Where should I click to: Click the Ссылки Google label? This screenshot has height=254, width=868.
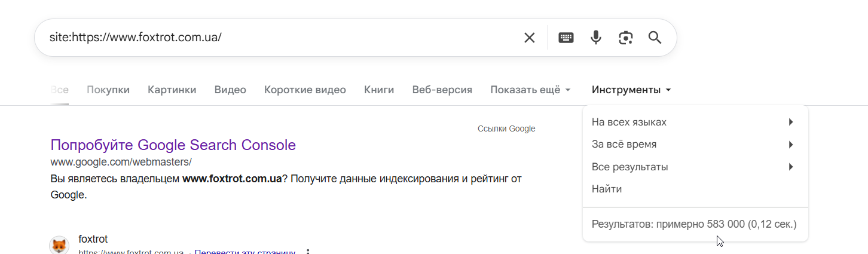(506, 128)
